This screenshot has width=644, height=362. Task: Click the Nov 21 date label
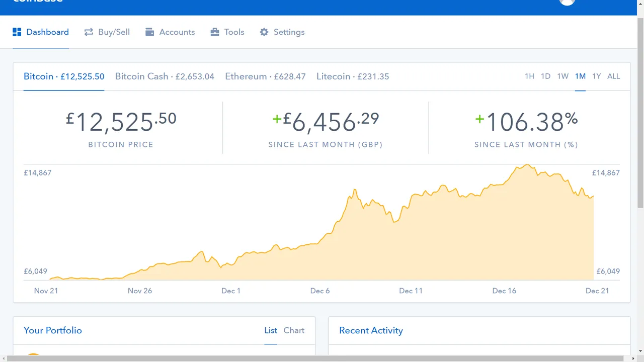click(x=46, y=291)
